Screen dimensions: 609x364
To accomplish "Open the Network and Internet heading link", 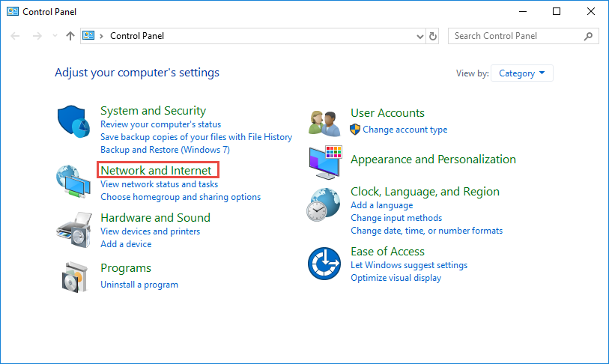I will point(156,170).
